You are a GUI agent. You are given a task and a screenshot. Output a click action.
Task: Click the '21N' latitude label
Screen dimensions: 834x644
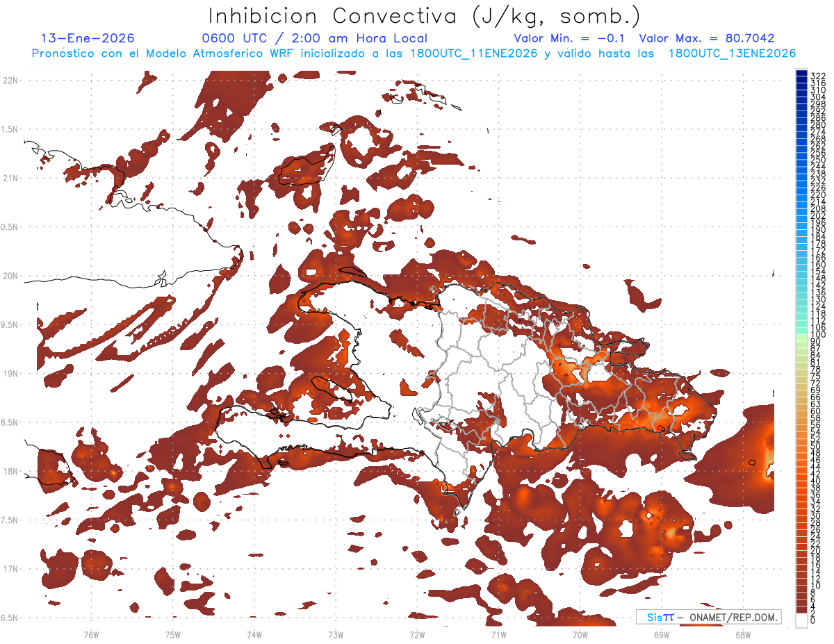click(11, 179)
